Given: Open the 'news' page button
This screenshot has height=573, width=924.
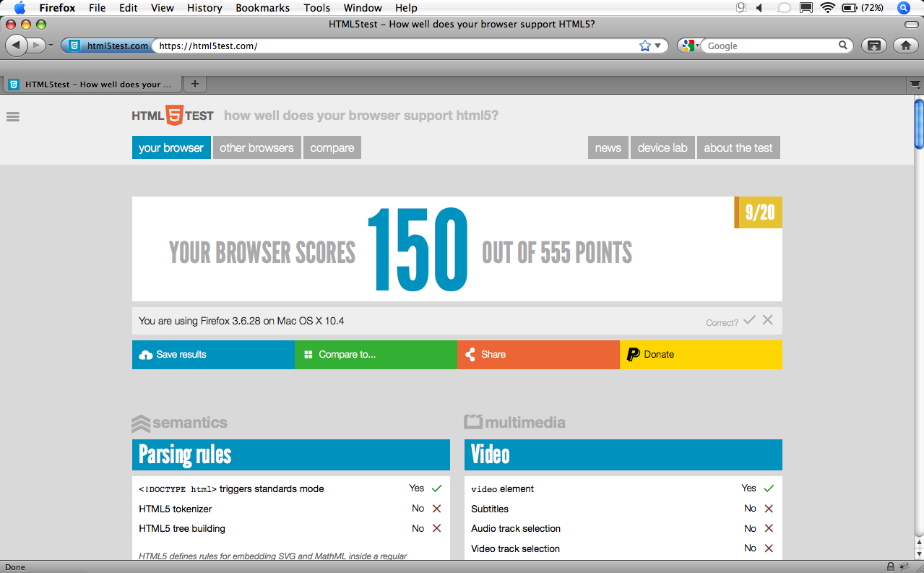Looking at the screenshot, I should [608, 147].
